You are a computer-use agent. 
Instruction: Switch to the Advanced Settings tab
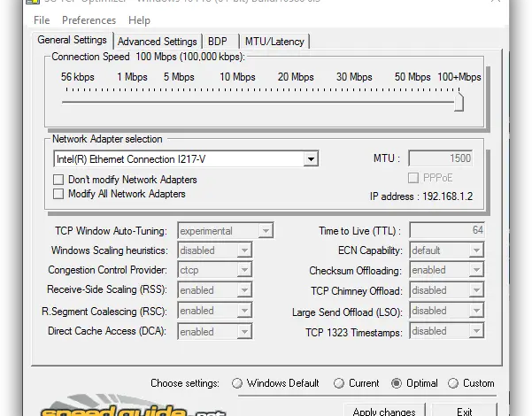[157, 42]
